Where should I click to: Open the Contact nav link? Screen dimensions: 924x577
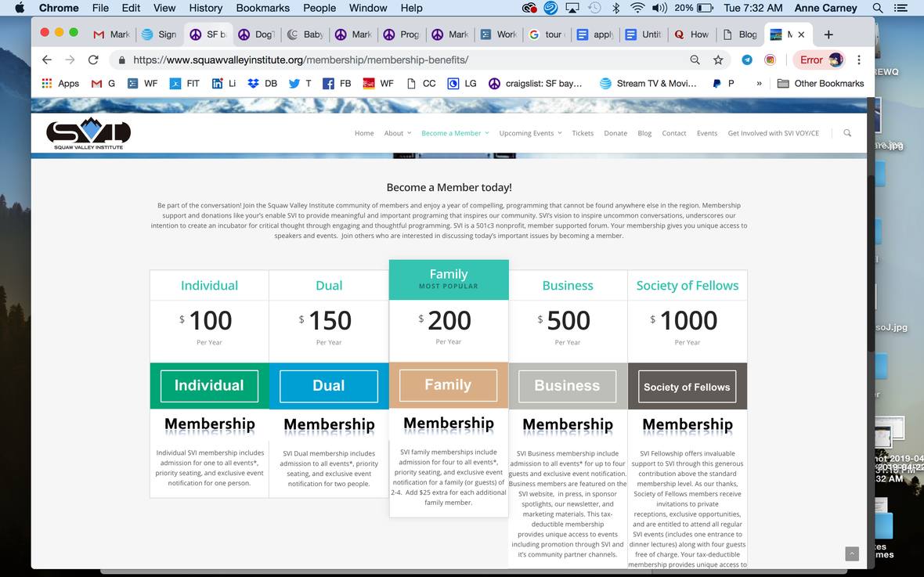tap(674, 133)
